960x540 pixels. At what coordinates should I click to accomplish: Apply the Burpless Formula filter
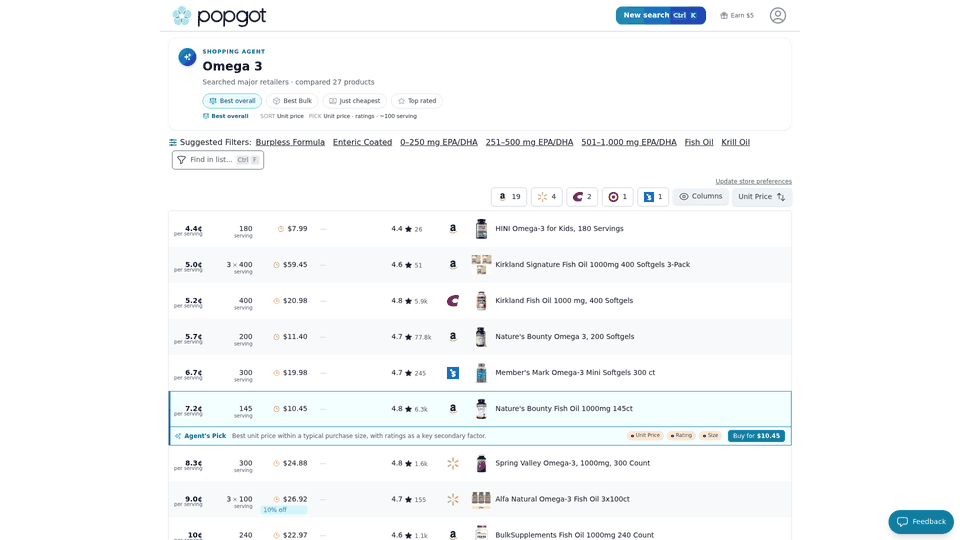[290, 142]
